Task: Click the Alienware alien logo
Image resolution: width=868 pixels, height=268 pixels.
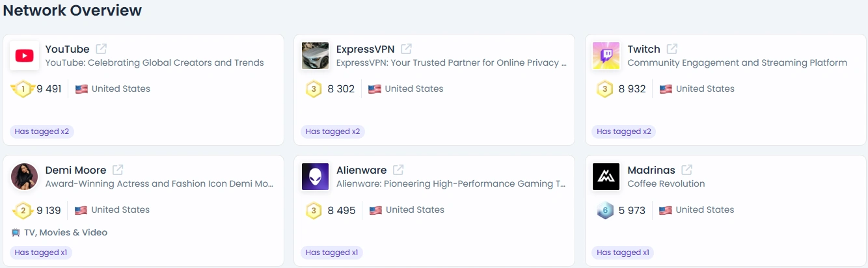Action: coord(316,177)
